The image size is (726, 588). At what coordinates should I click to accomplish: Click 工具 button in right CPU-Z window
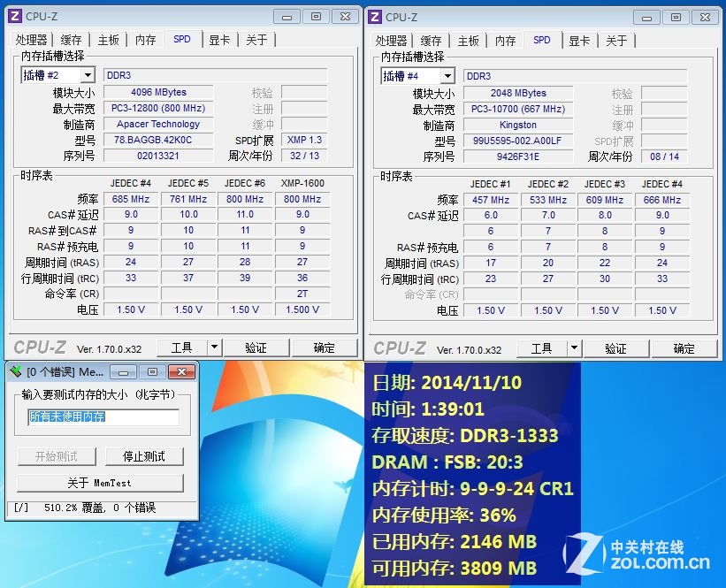tap(542, 348)
